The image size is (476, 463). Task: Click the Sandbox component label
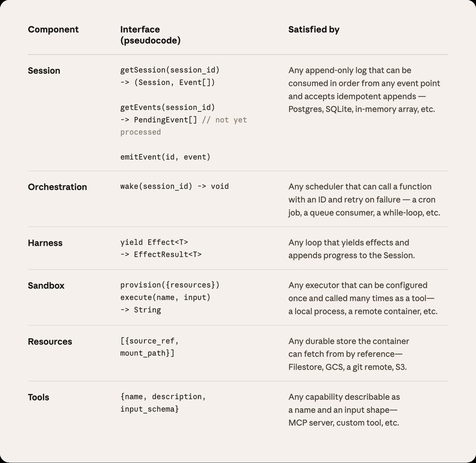[46, 286]
